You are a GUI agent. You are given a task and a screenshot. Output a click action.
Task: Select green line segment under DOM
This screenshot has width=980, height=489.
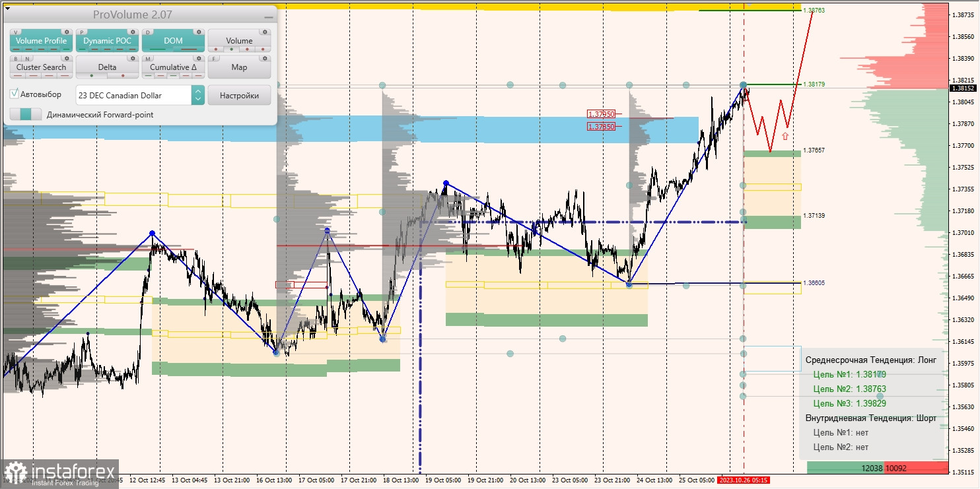click(x=157, y=49)
